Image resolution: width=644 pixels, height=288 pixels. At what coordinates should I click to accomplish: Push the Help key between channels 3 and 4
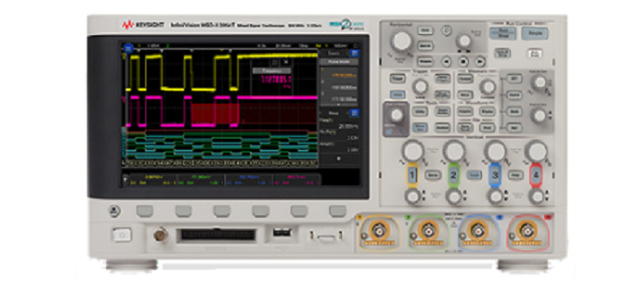(515, 175)
